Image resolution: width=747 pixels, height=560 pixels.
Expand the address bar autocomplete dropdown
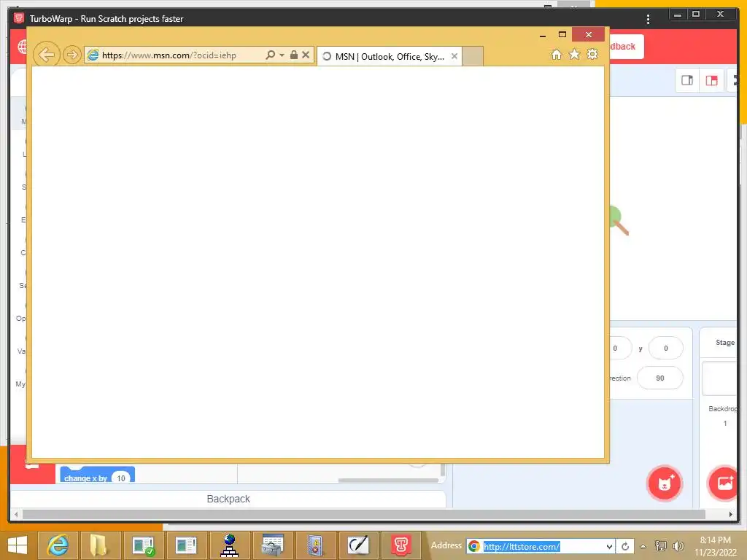click(x=282, y=55)
